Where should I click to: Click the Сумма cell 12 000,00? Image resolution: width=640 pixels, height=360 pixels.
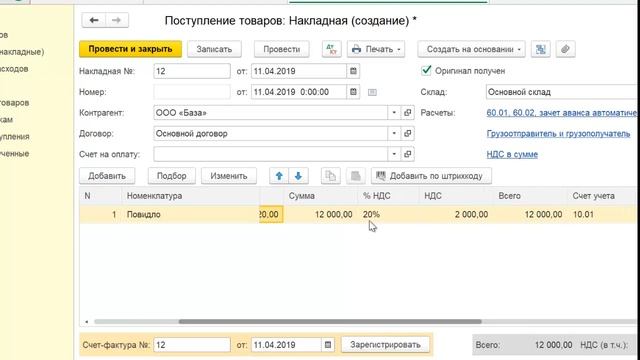(321, 214)
